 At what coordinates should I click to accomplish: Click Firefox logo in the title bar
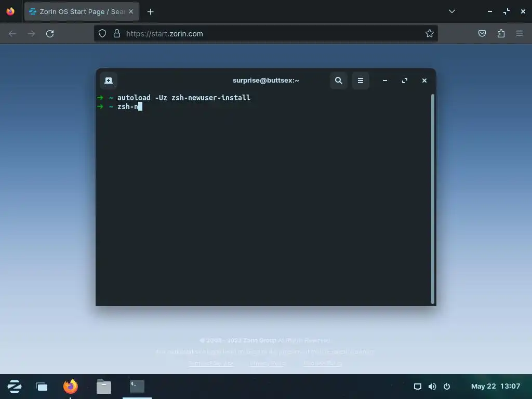coord(10,11)
